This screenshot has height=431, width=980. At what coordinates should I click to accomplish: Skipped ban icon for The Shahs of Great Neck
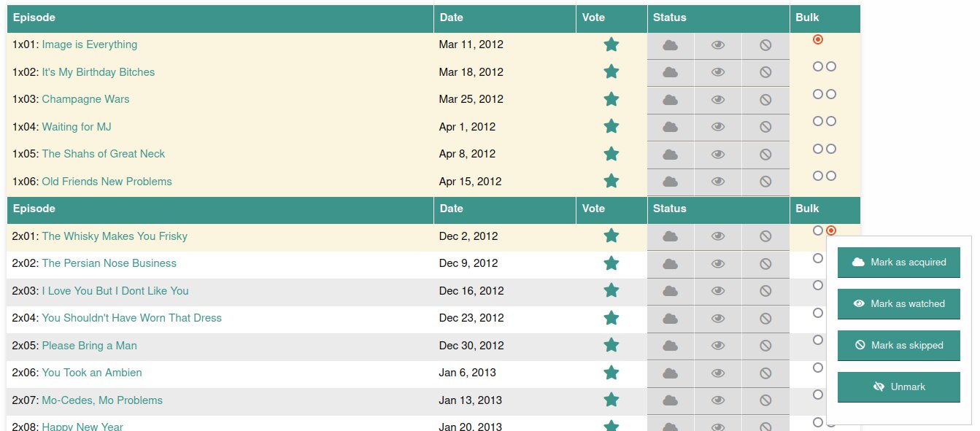[765, 155]
